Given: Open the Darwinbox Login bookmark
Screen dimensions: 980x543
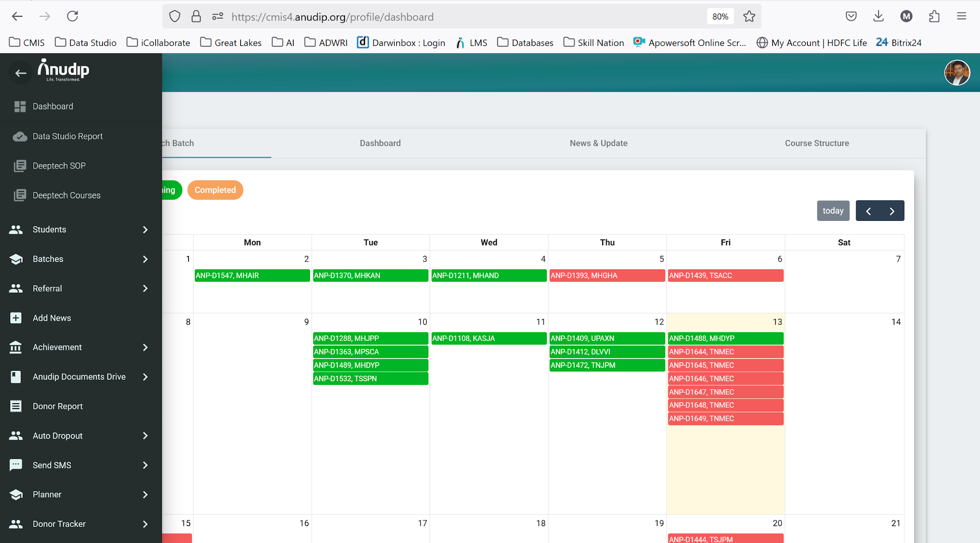Looking at the screenshot, I should (x=401, y=42).
